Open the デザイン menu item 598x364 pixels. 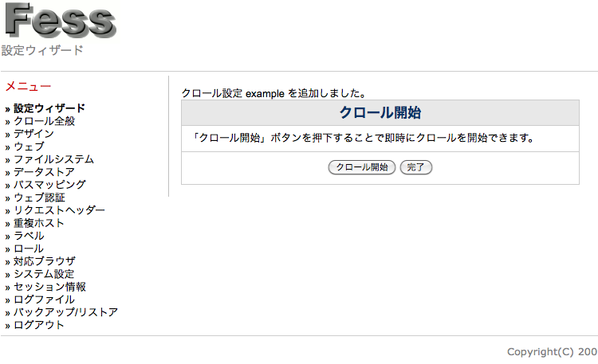click(33, 134)
